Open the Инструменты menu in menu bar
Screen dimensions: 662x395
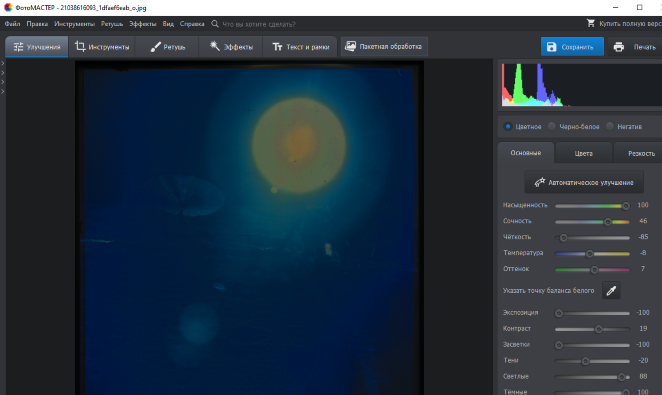tap(74, 24)
